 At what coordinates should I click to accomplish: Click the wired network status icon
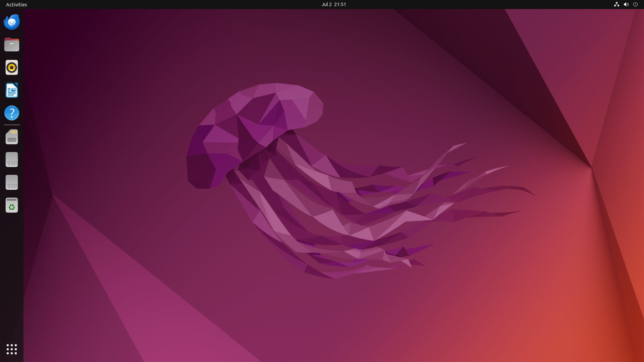[x=616, y=4]
